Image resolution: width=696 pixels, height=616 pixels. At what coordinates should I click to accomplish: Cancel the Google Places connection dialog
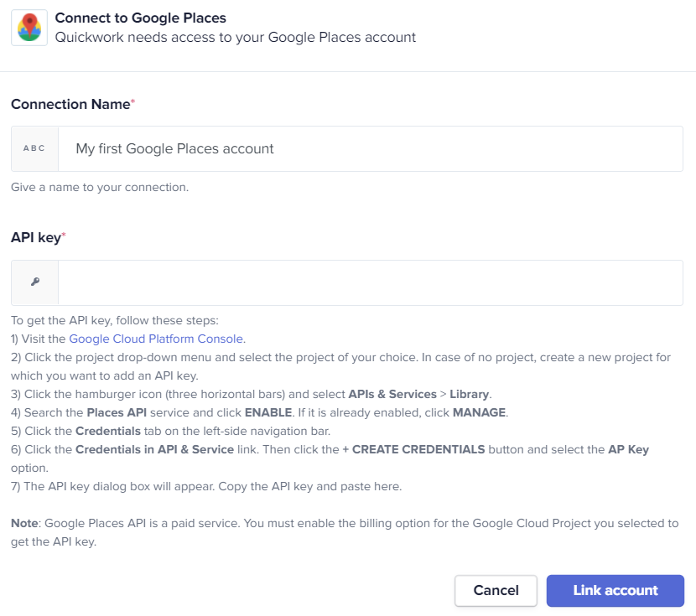point(496,590)
